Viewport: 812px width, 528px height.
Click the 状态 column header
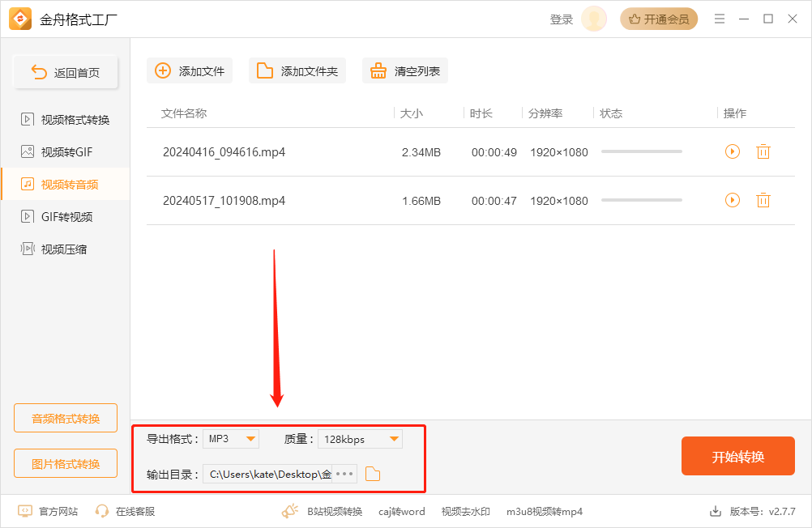(x=611, y=113)
